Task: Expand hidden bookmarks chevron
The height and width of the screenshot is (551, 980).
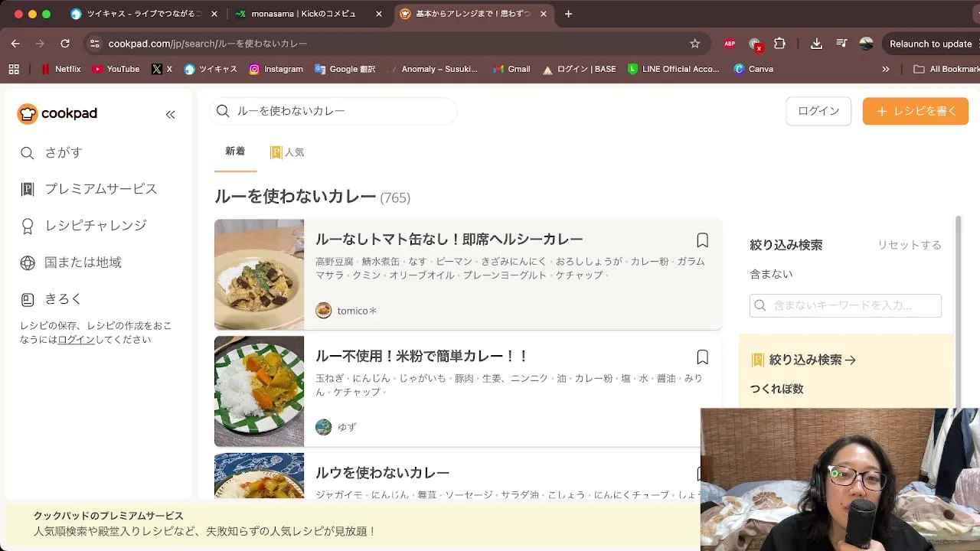Action: pos(886,69)
